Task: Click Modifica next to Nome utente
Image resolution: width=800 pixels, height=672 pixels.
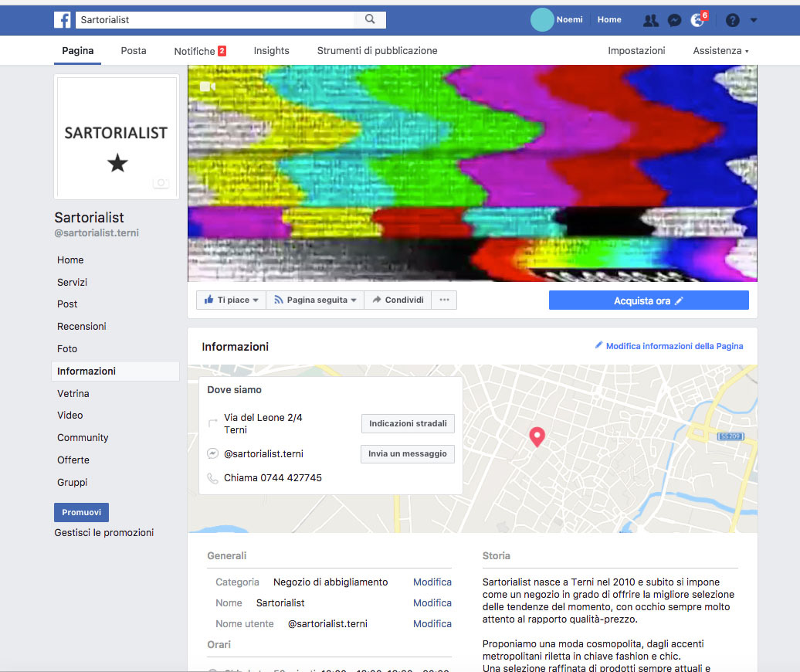Action: coord(432,624)
